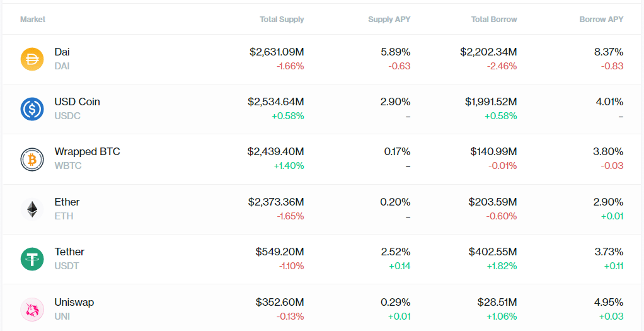
Task: Click Uniswap borrow change +1.06%
Action: click(x=502, y=316)
